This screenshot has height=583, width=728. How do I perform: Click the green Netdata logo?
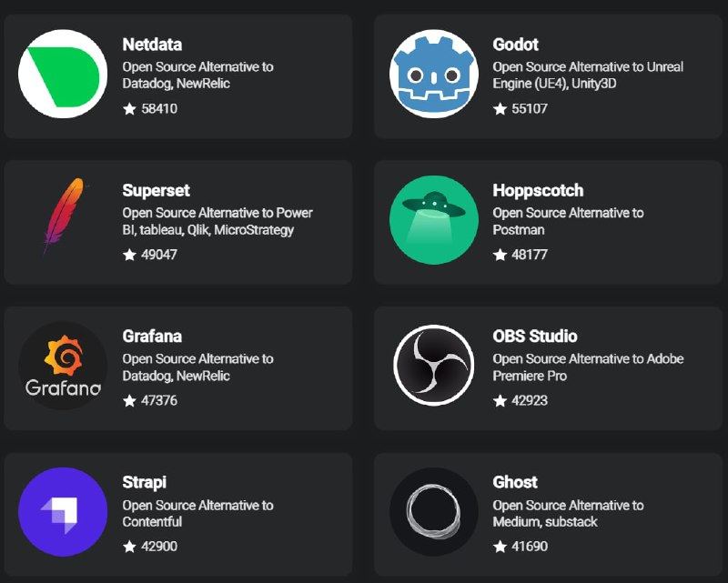click(63, 74)
